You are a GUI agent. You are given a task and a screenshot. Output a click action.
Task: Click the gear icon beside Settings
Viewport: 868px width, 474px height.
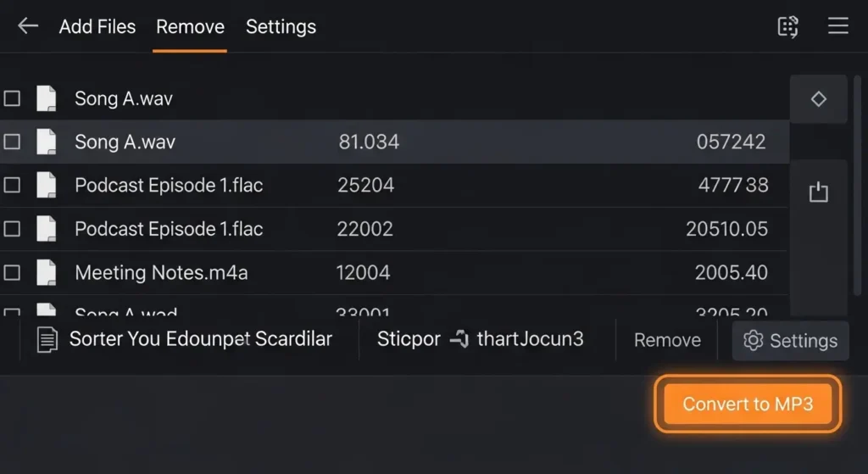tap(753, 341)
